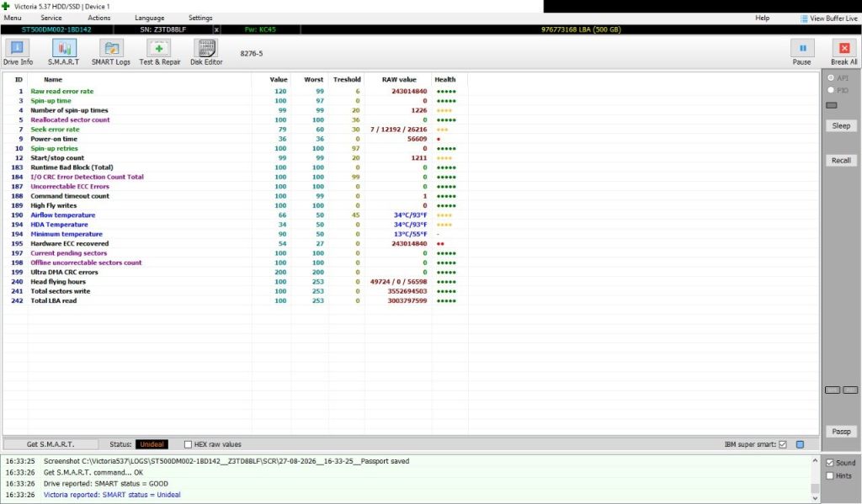This screenshot has width=862, height=504.
Task: Click the Get S.M.A.R.T. button
Action: (x=51, y=444)
